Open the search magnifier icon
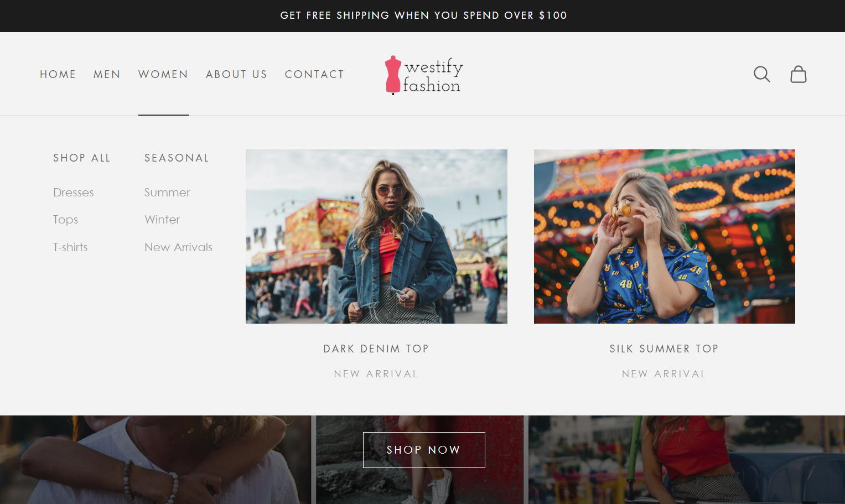 click(761, 74)
